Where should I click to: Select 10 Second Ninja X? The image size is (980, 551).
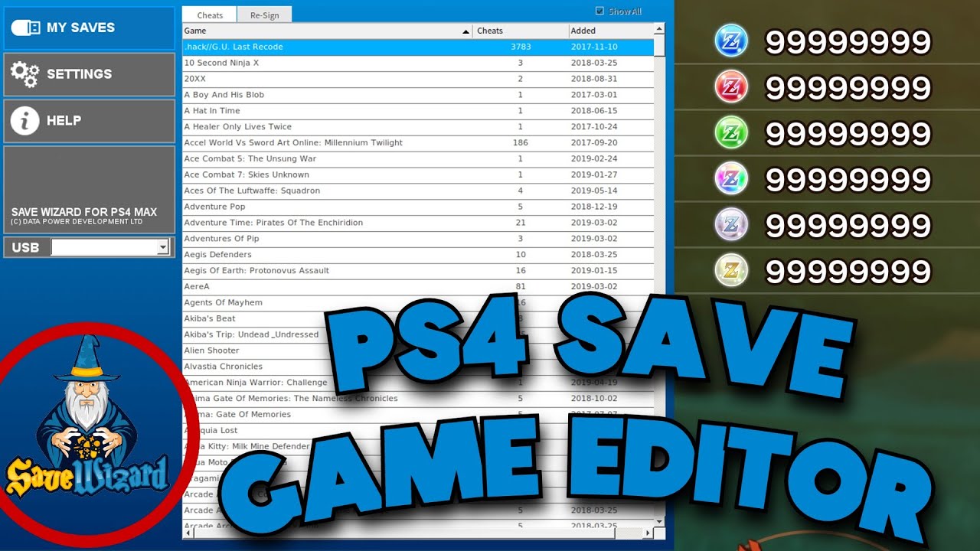[x=418, y=63]
